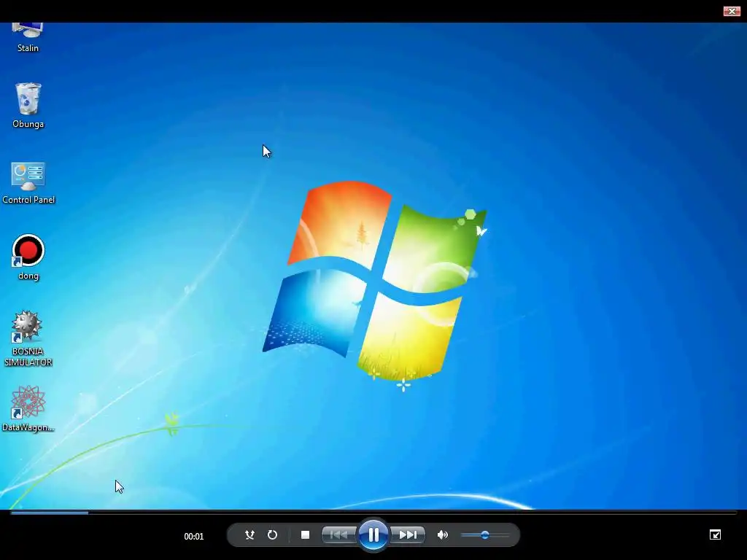Viewport: 747px width, 560px height.
Task: Select the 'Obunga' label text
Action: [x=28, y=124]
